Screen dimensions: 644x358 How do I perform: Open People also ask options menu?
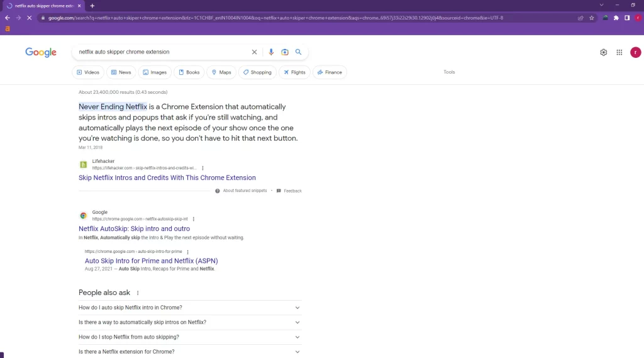tap(138, 293)
